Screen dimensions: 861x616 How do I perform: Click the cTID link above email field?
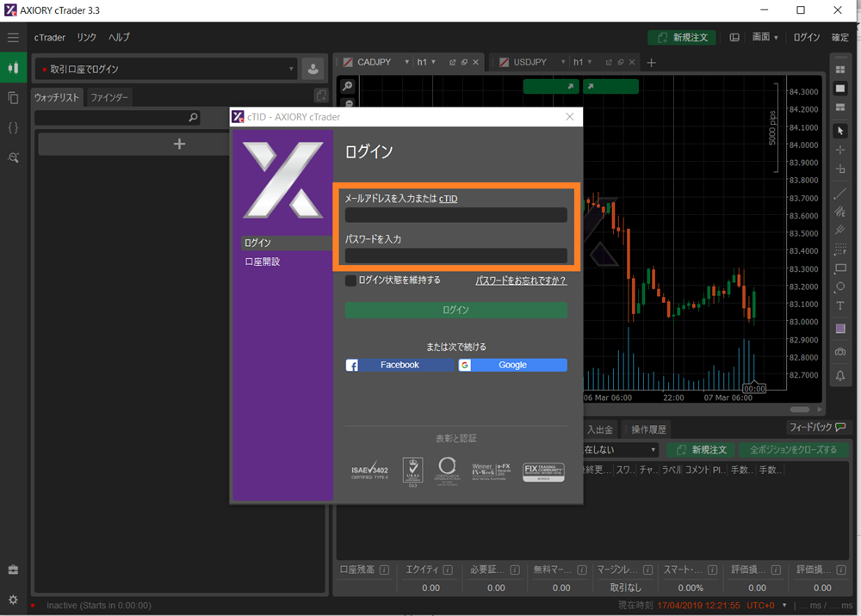pyautogui.click(x=448, y=199)
